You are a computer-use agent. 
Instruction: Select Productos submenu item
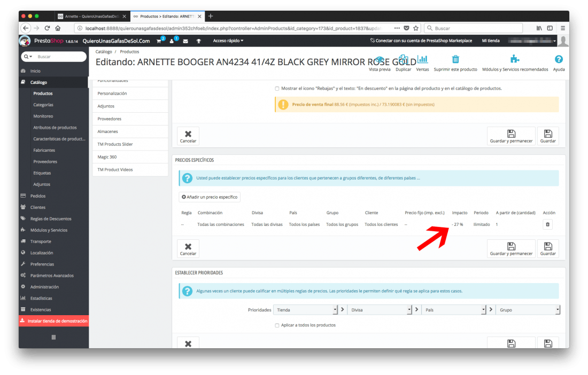[43, 93]
